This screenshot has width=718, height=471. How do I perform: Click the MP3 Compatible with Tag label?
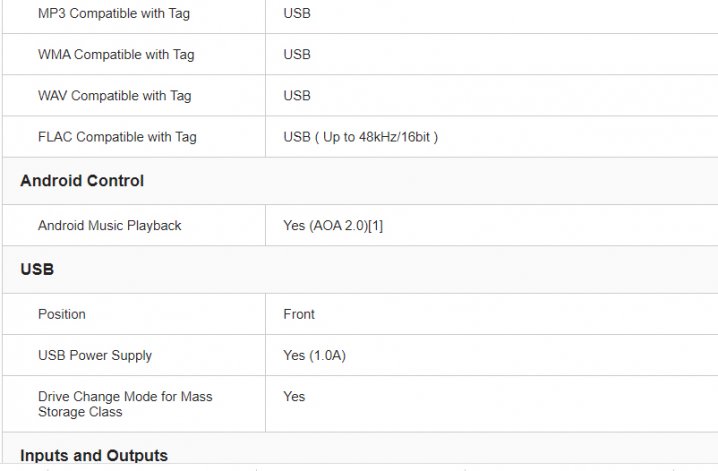point(113,14)
